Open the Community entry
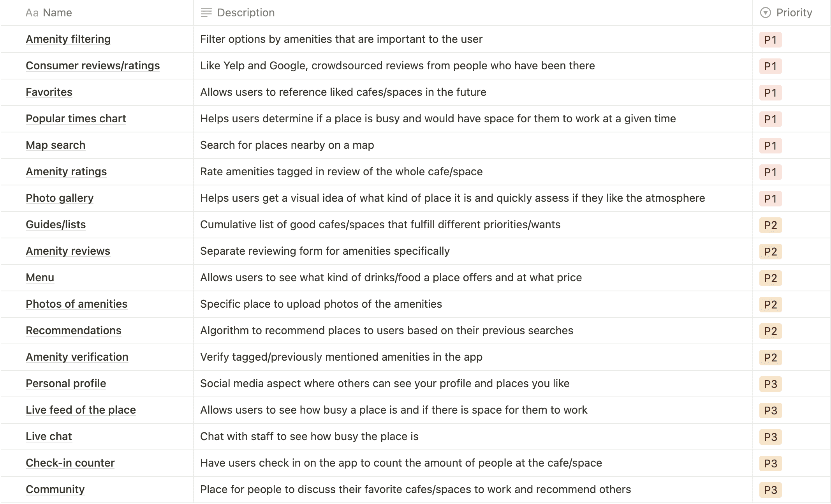Image resolution: width=831 pixels, height=504 pixels. (x=55, y=490)
